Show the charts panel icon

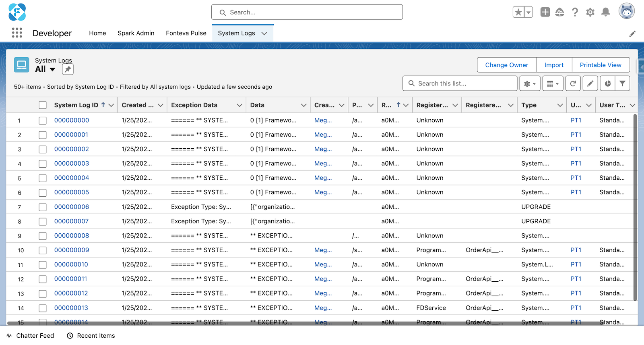point(608,83)
